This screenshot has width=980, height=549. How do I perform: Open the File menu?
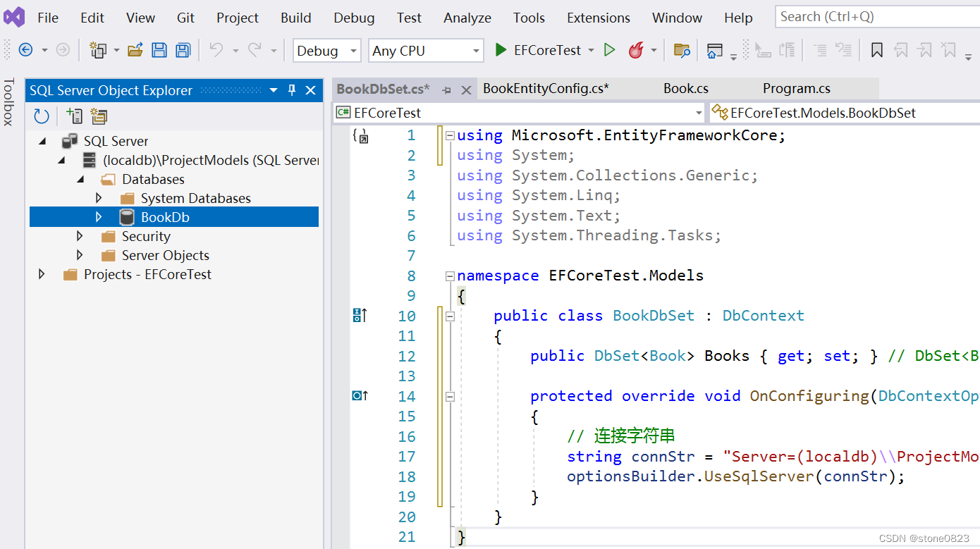[48, 18]
